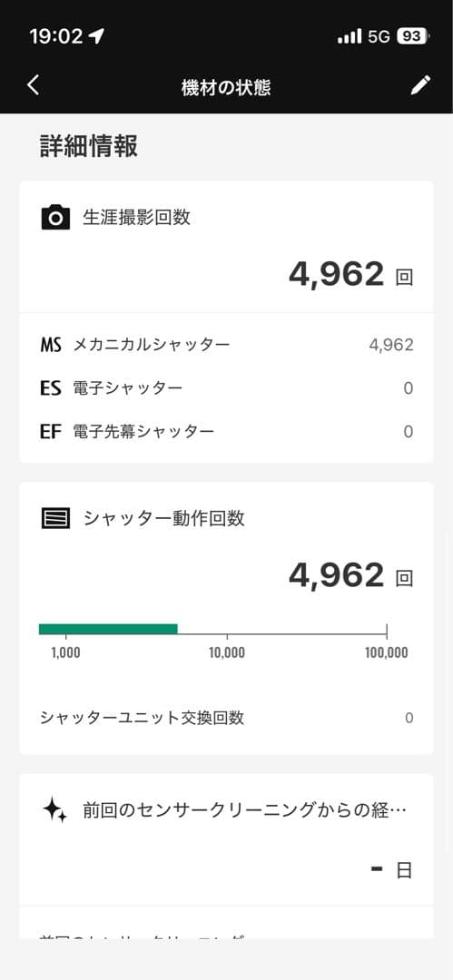Tap the location arrow in status bar
The image size is (453, 980).
pyautogui.click(x=95, y=36)
